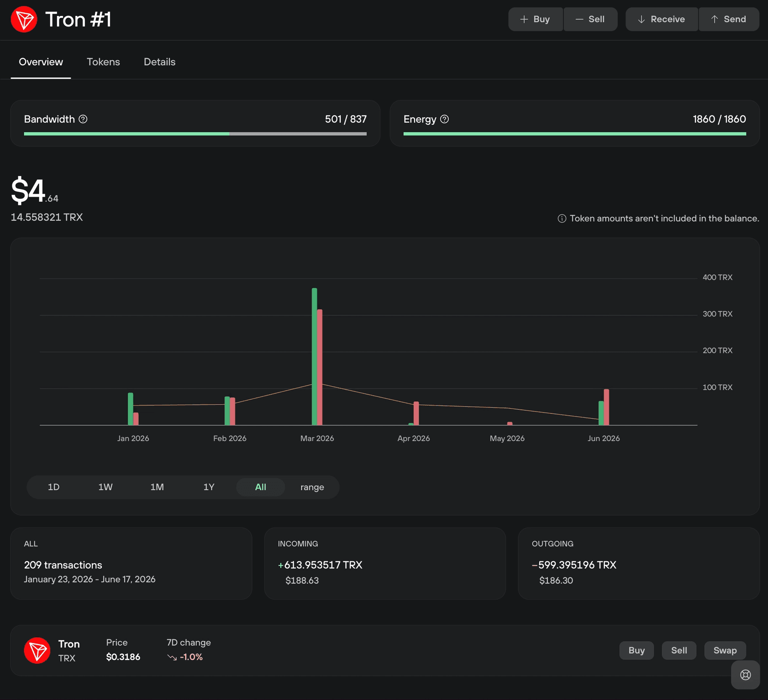Screen dimensions: 768x700
Task: Switch to the Tokens tab
Action: pos(103,62)
